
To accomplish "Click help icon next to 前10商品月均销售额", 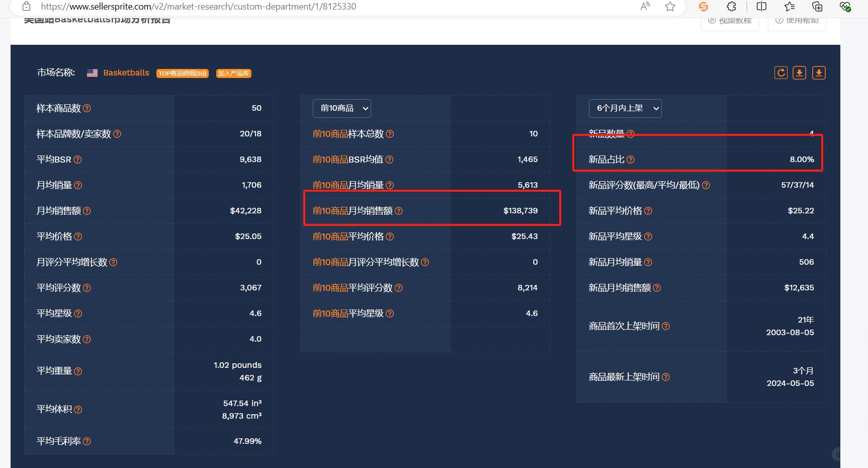I will 398,211.
